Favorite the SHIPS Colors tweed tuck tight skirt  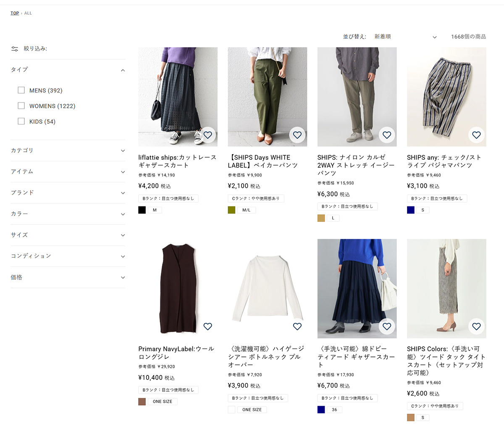(x=476, y=326)
